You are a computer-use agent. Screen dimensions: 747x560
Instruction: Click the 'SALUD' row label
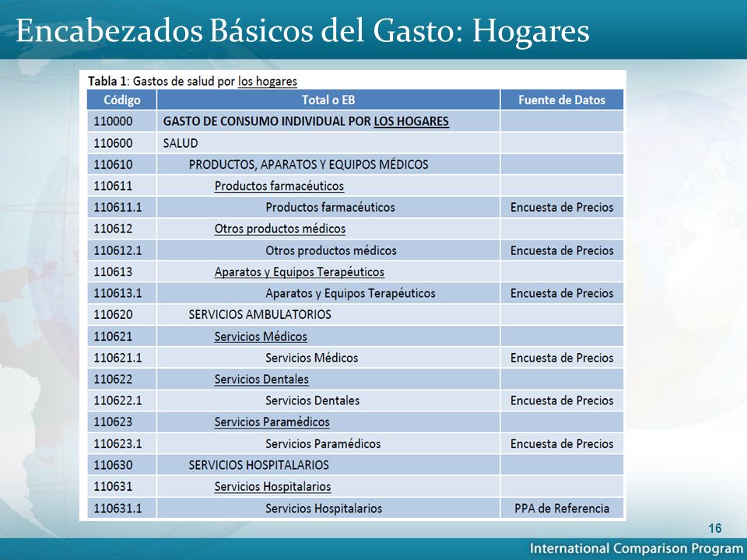coord(181,143)
